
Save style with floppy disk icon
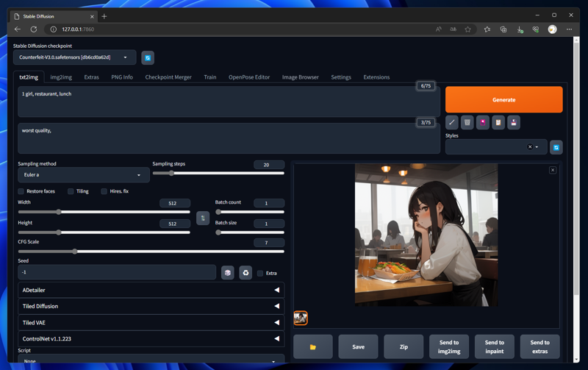coord(513,122)
